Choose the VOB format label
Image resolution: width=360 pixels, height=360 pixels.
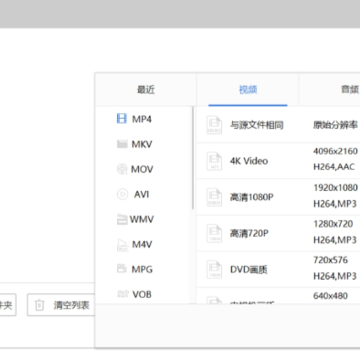[x=142, y=294]
